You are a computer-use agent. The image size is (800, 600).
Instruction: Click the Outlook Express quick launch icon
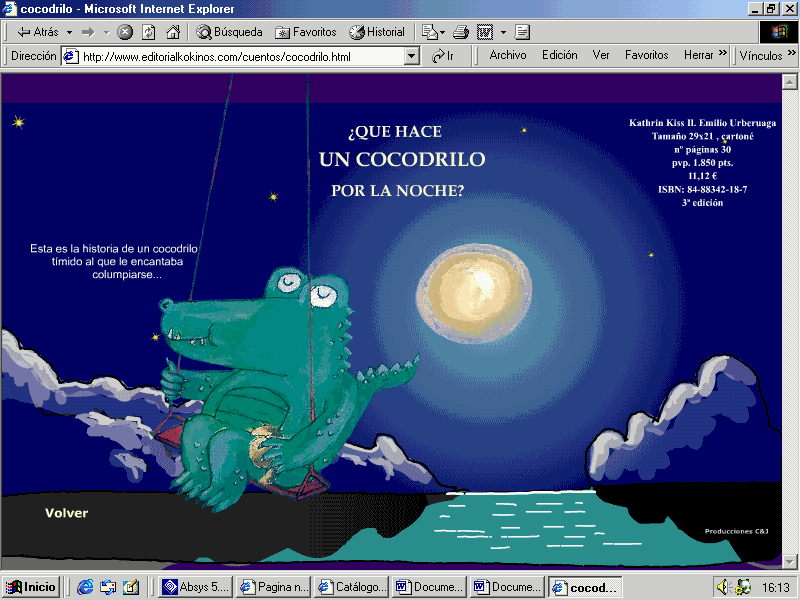point(108,587)
